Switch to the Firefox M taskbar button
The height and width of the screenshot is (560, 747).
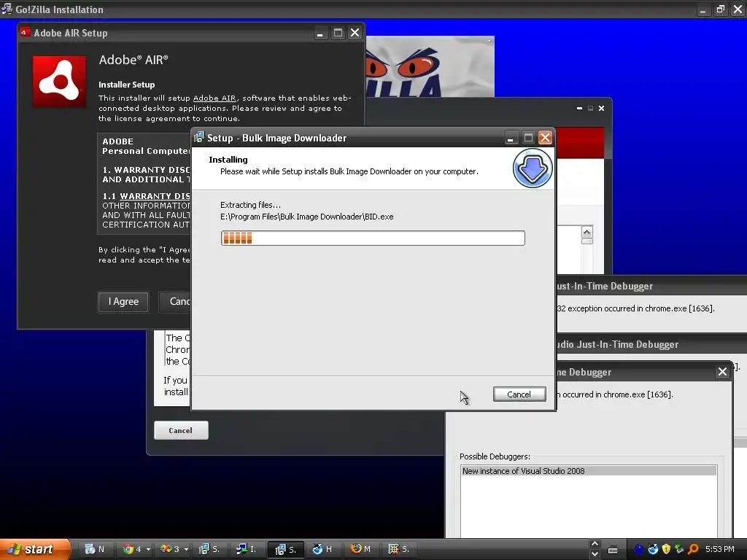[x=360, y=549]
